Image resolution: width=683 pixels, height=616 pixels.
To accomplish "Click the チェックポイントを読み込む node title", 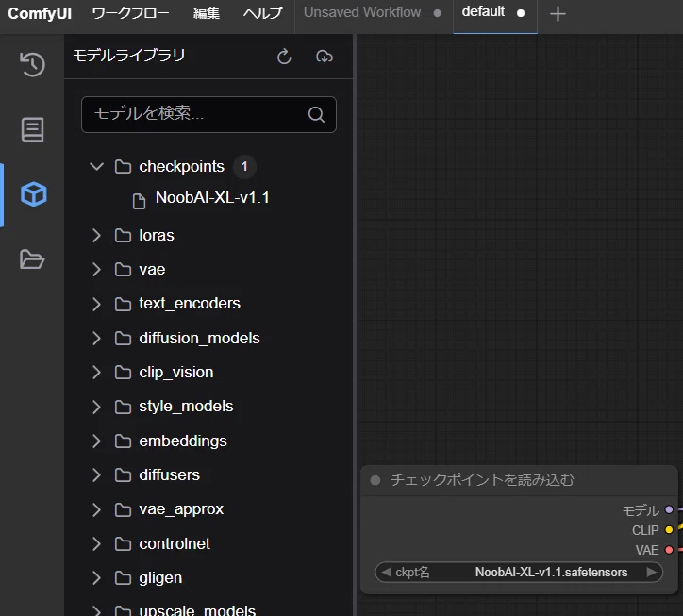I will click(482, 480).
